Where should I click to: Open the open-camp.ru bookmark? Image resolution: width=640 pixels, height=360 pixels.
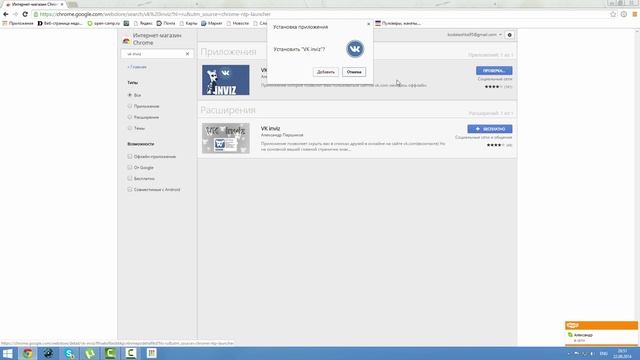click(x=104, y=23)
